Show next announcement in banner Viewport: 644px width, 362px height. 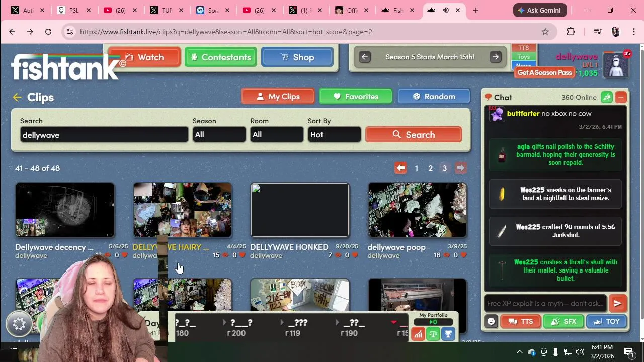tap(496, 57)
